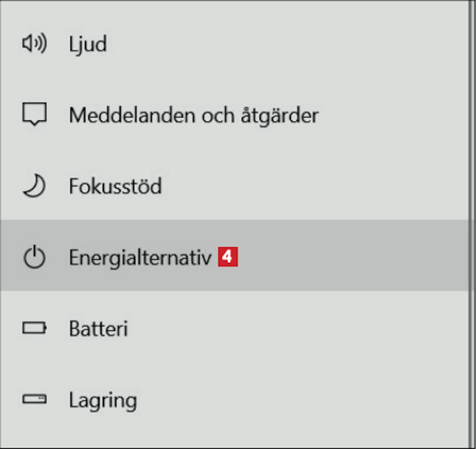Viewport: 476px width, 449px height.
Task: Click the crescent moon Fokusstöd icon
Action: [x=34, y=186]
